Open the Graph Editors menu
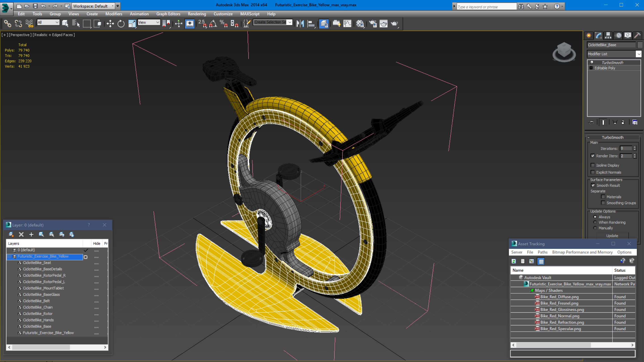The image size is (644, 362). tap(168, 14)
